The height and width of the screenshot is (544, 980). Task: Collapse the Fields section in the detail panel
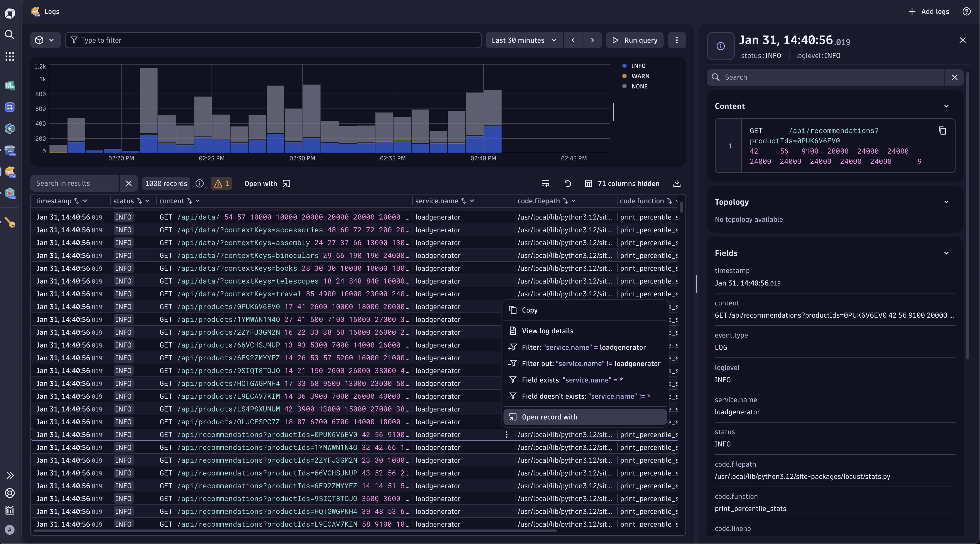click(x=946, y=253)
